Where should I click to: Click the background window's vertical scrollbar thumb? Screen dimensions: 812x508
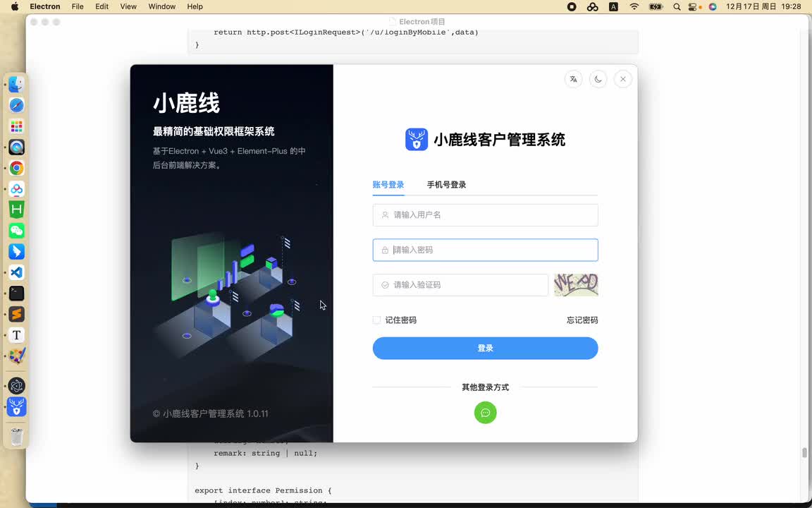804,452
